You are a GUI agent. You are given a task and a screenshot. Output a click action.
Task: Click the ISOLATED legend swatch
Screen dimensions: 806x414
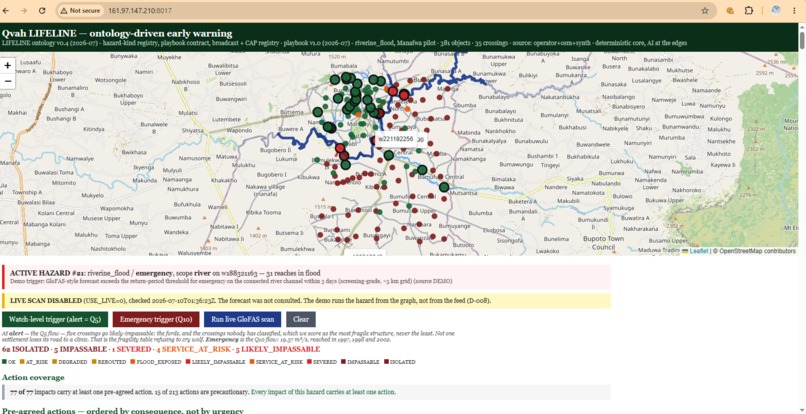(x=386, y=362)
